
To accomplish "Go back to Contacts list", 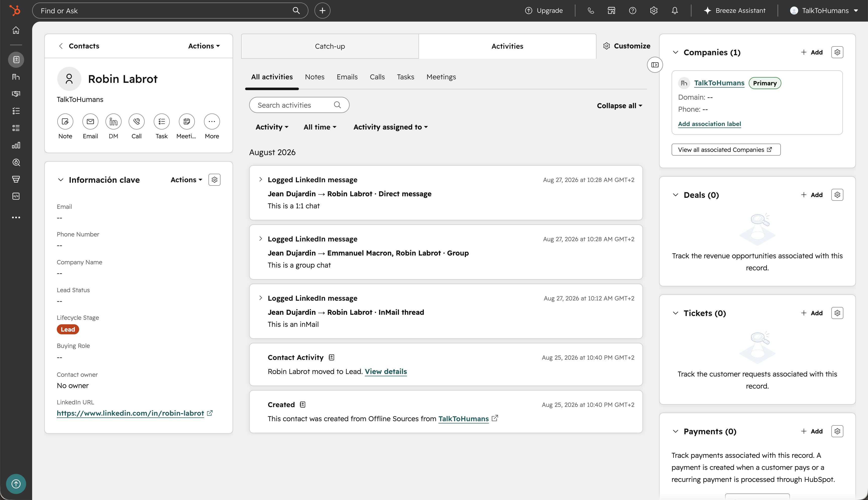I will 79,46.
